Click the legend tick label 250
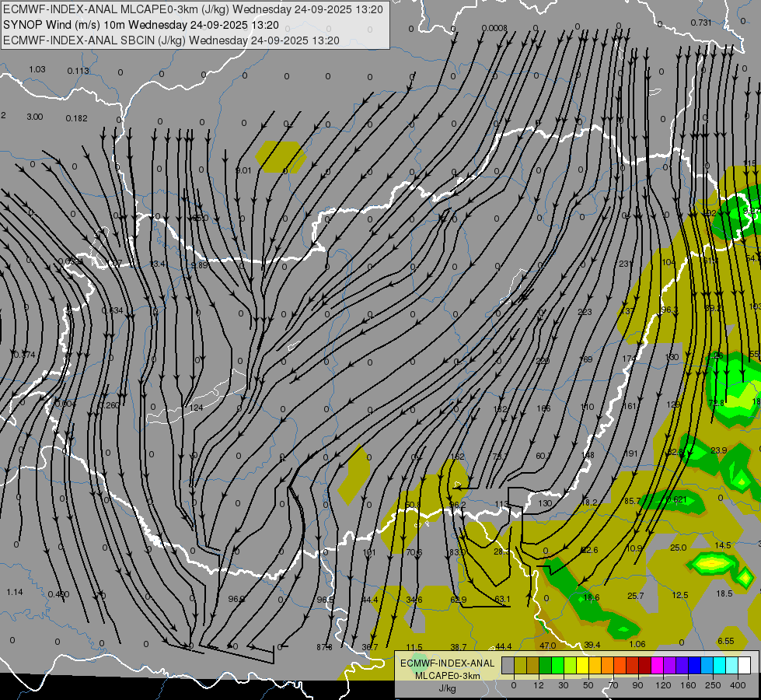Image resolution: width=761 pixels, height=700 pixels. [713, 685]
